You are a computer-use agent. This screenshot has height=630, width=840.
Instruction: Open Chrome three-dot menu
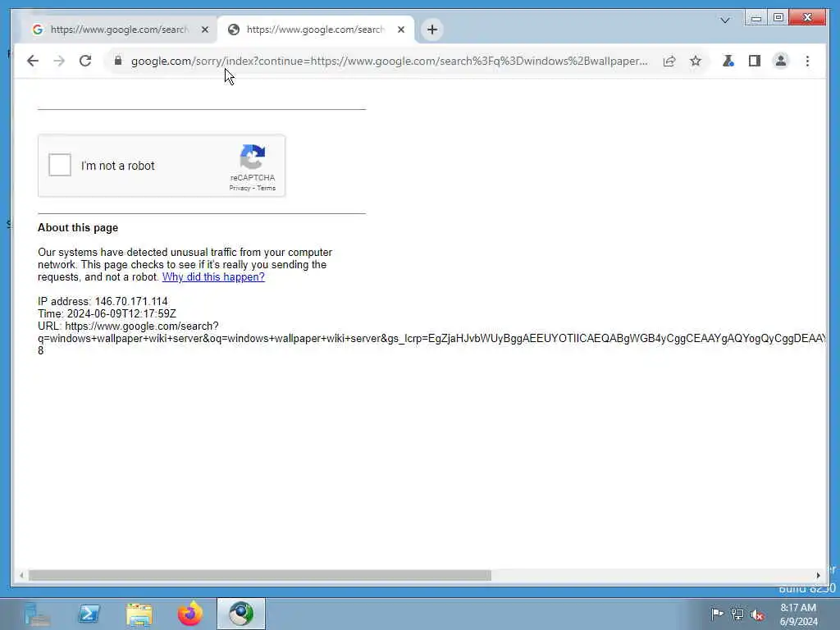tap(807, 61)
